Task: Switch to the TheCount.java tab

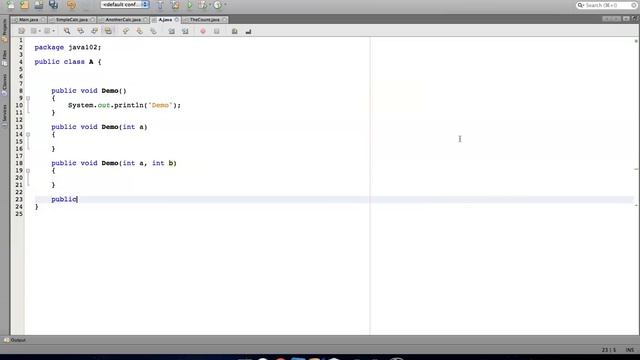Action: (204, 20)
